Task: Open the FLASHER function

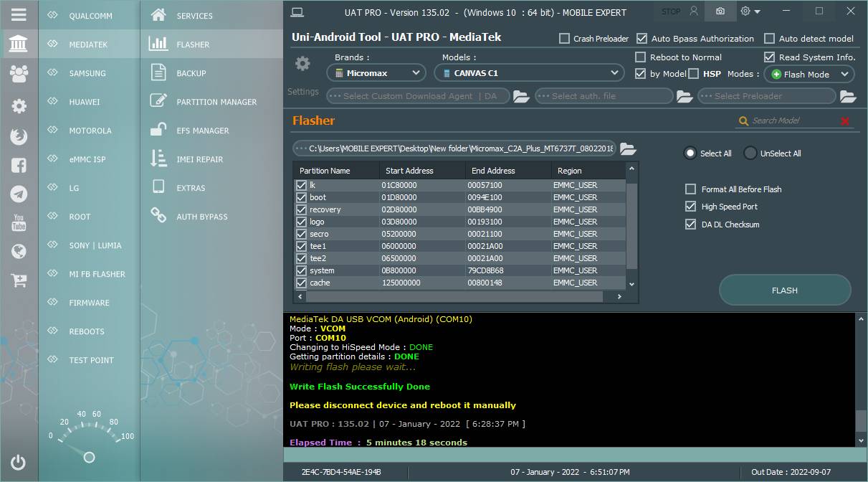Action: point(212,44)
